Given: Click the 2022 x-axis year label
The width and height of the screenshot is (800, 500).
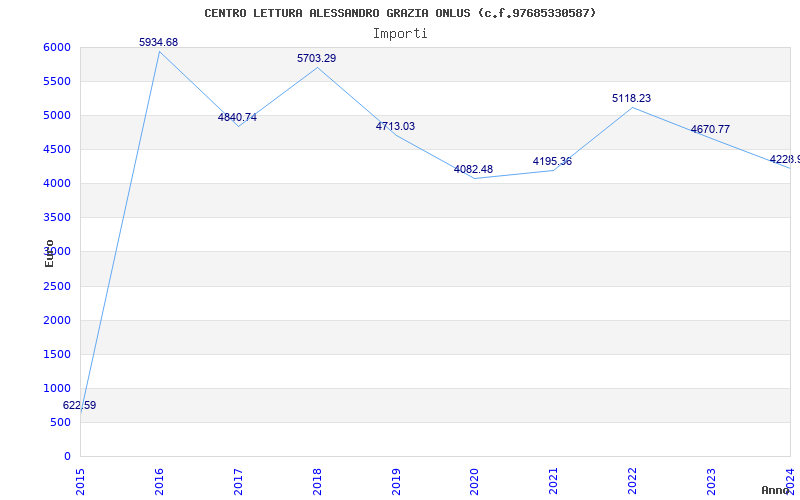Looking at the screenshot, I should pos(632,481).
